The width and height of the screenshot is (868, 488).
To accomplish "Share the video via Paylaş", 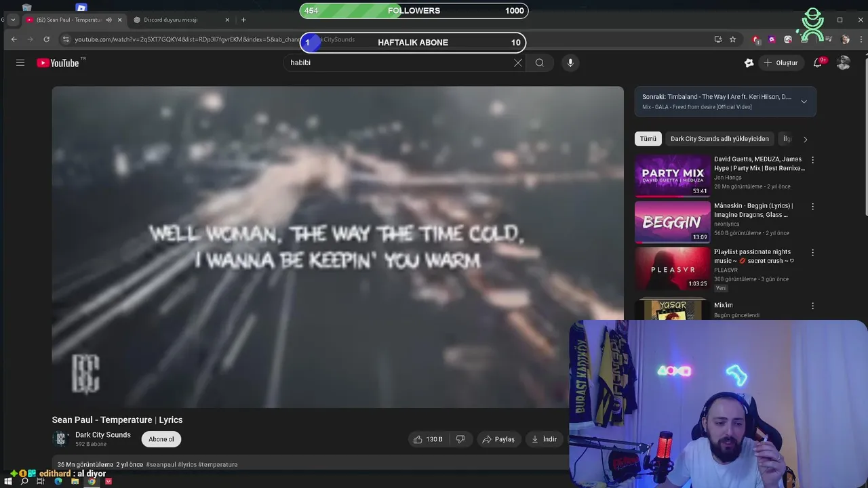I will point(498,439).
